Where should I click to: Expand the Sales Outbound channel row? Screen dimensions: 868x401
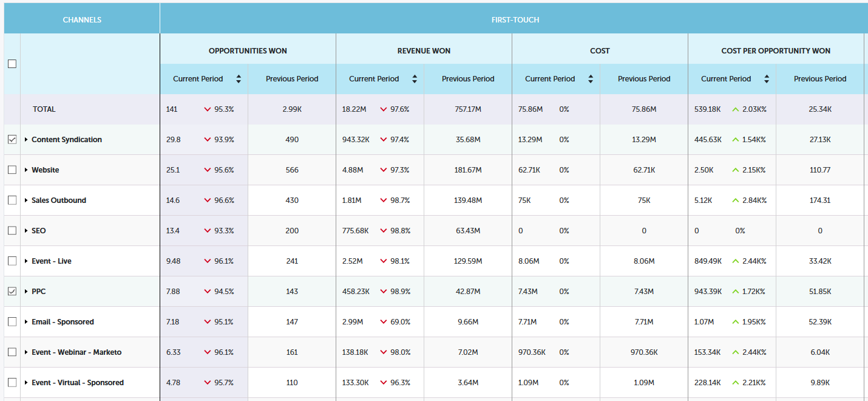point(26,200)
